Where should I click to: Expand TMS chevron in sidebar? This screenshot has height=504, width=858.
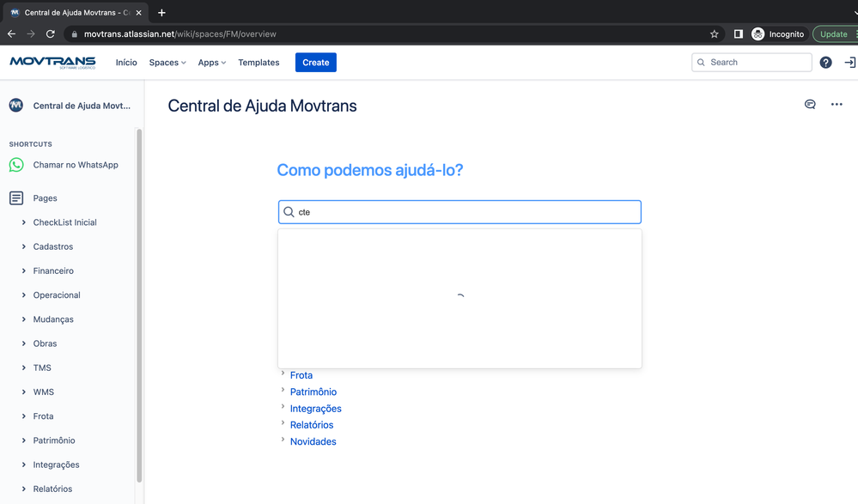click(23, 367)
